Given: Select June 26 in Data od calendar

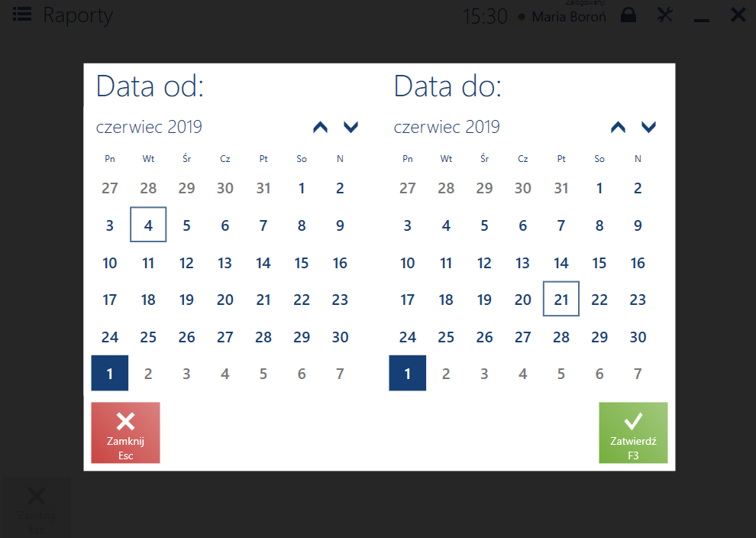Looking at the screenshot, I should (x=186, y=337).
